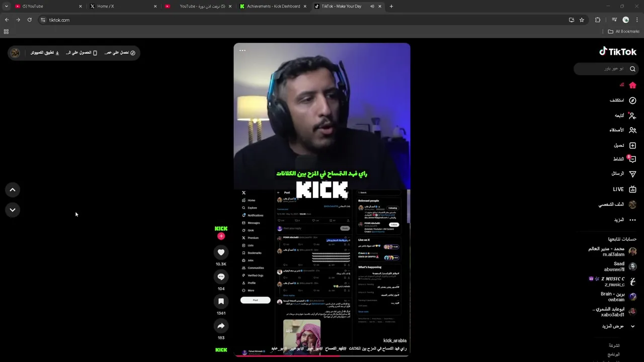Screen dimensions: 644x362
Task: Reload the page
Action: click(29, 20)
